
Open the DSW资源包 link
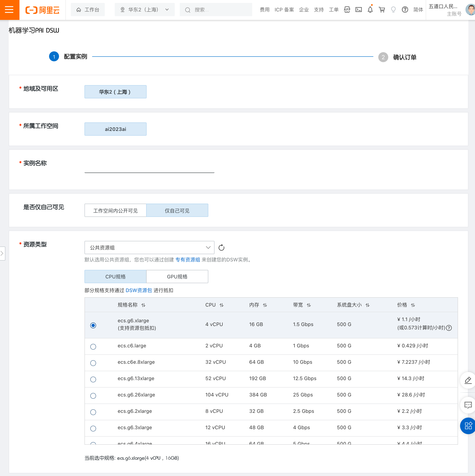(x=139, y=290)
